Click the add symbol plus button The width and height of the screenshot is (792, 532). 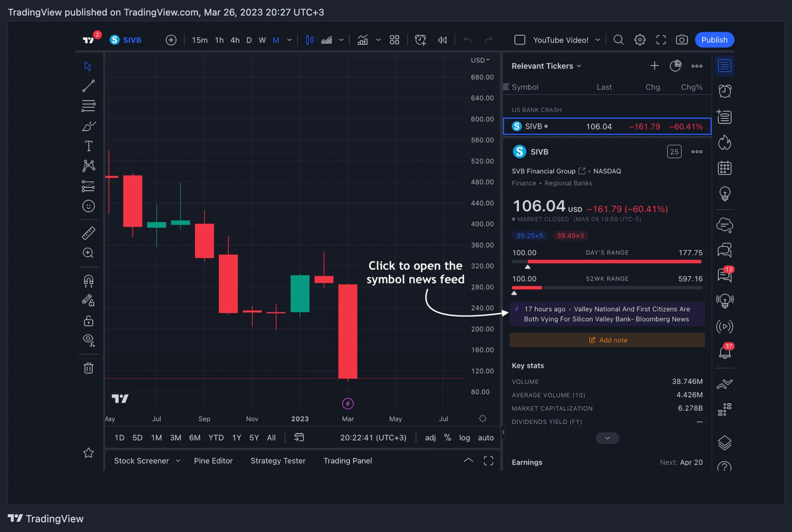coord(171,40)
